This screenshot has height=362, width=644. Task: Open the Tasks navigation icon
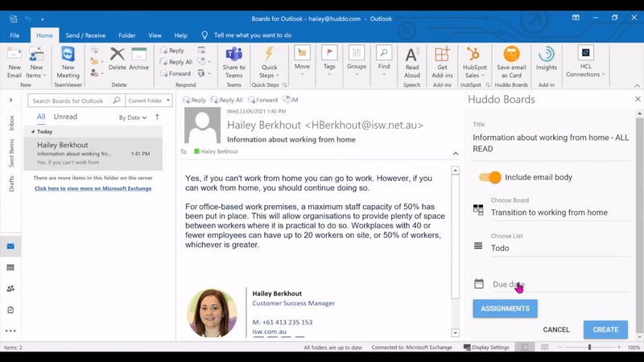click(10, 310)
